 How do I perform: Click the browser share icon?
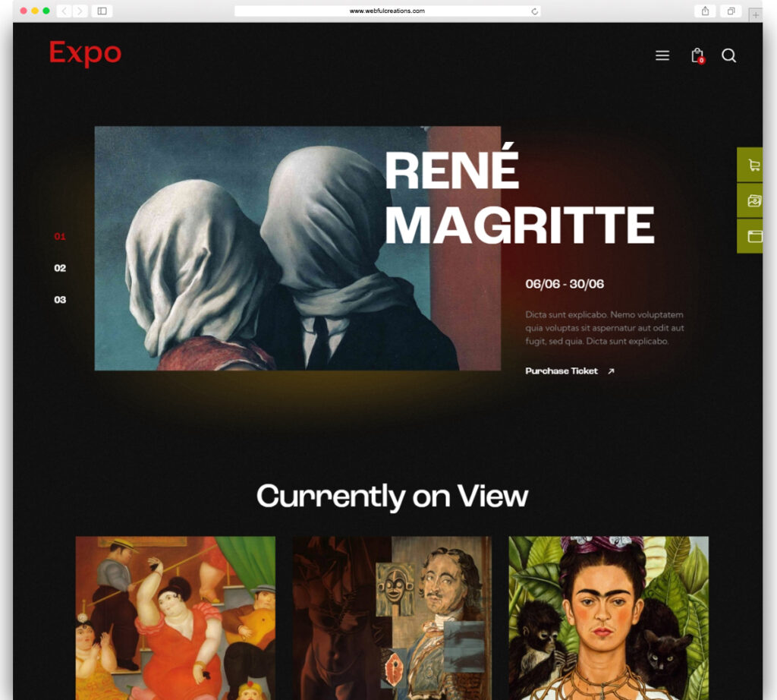[x=704, y=11]
